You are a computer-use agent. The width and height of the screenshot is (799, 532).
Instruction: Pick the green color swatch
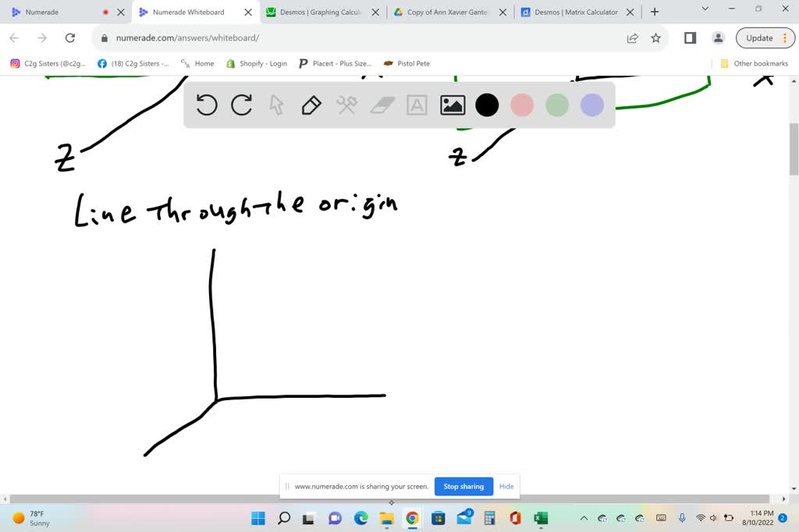click(557, 105)
